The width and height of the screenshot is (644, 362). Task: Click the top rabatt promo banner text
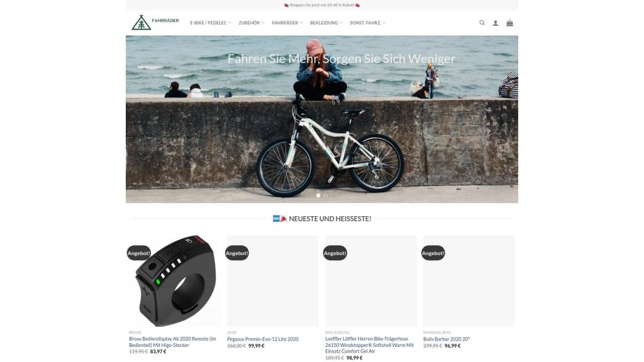[322, 5]
